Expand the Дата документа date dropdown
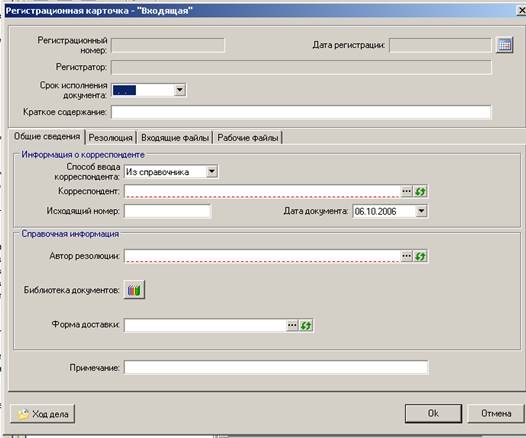This screenshot has width=526, height=438. point(421,211)
